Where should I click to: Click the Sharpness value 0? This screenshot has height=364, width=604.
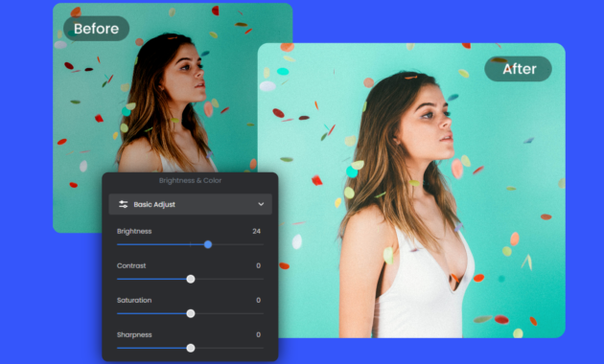259,334
